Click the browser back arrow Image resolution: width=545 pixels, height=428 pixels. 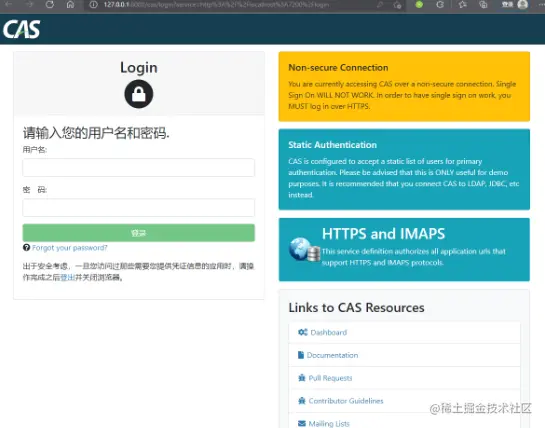pos(8,4)
